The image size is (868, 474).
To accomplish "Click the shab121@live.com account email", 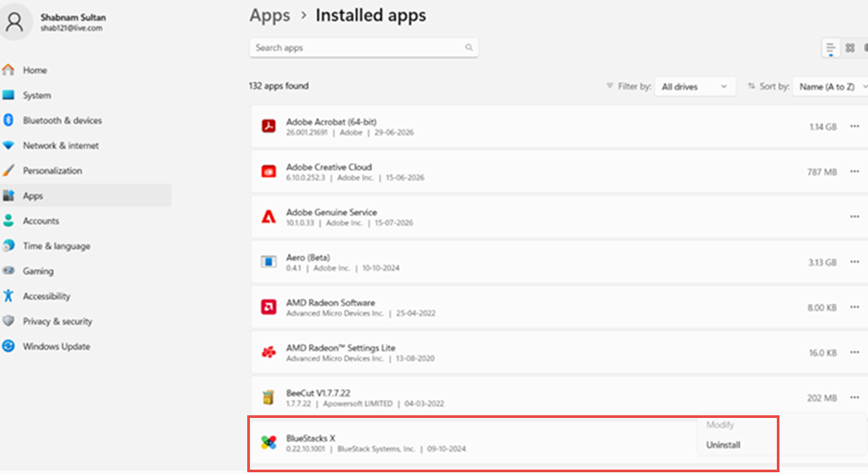I will pyautogui.click(x=71, y=28).
